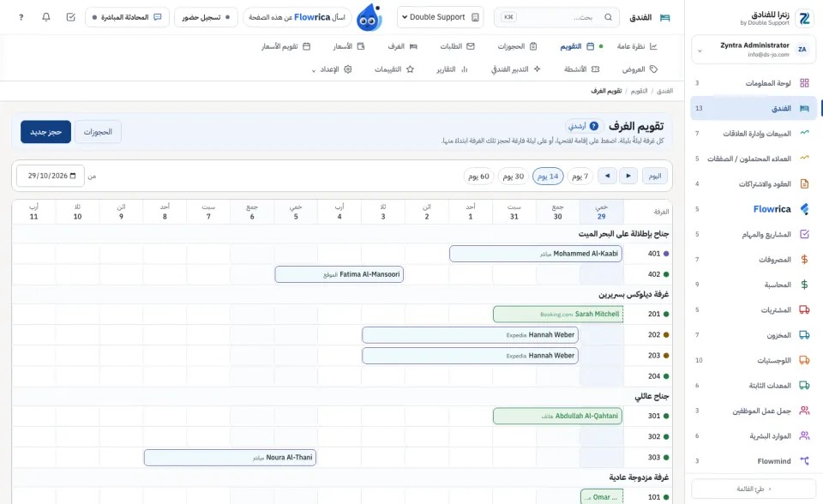Screen dimensions: 823x504
Task: Open the tasks checklist icon in header
Action: click(71, 17)
